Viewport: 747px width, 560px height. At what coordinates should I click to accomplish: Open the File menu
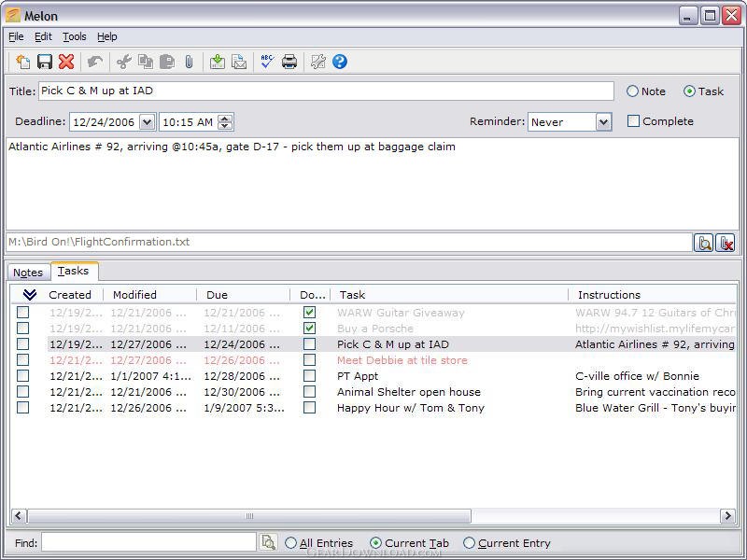[x=16, y=36]
